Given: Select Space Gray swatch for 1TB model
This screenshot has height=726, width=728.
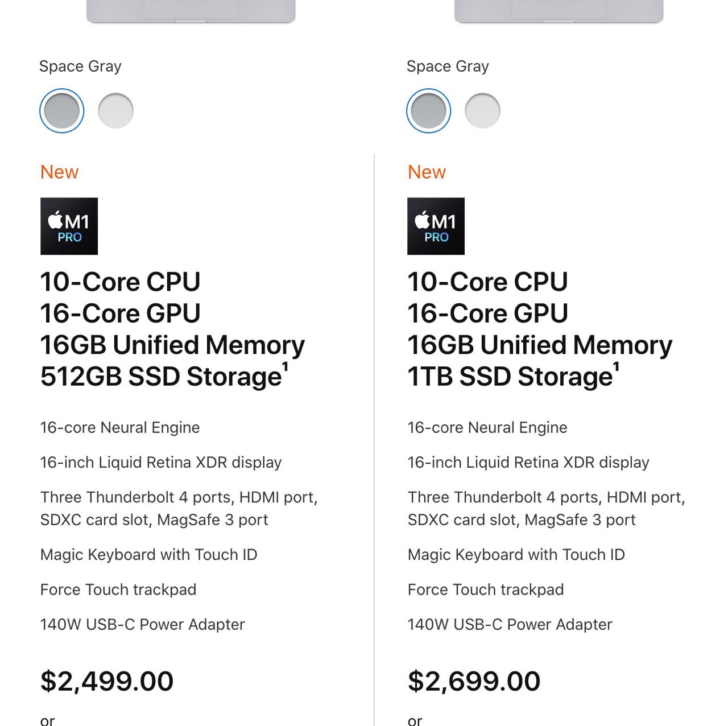Looking at the screenshot, I should (429, 111).
